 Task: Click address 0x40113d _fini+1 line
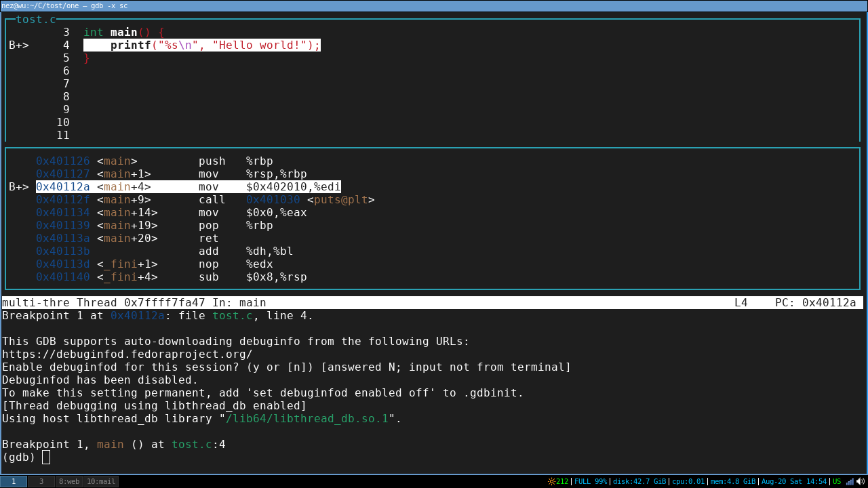[x=63, y=264]
